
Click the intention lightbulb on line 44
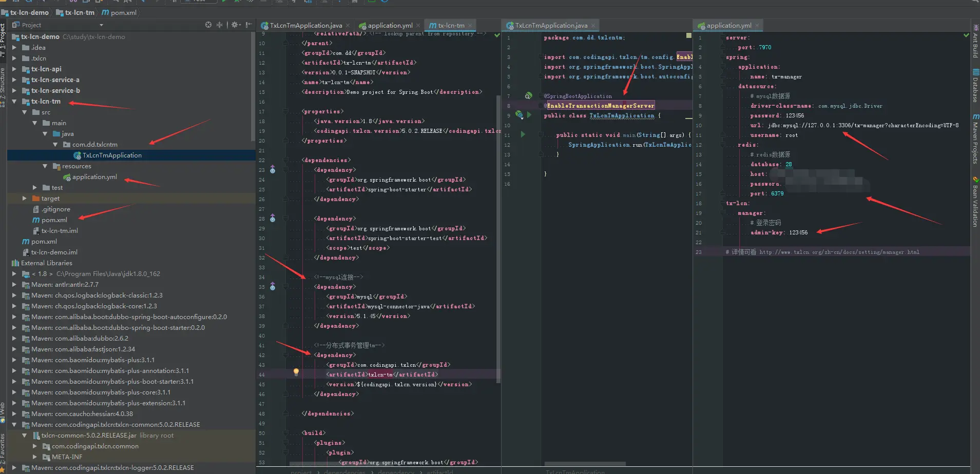coord(296,372)
